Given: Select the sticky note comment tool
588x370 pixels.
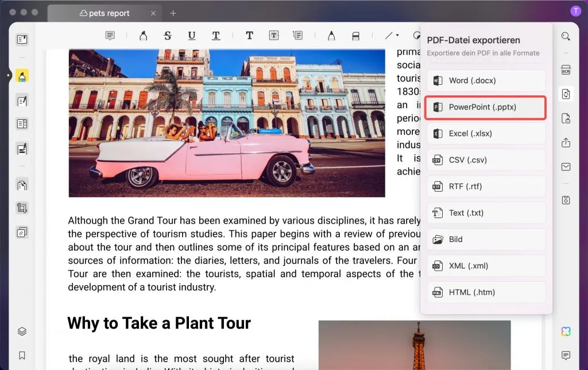Looking at the screenshot, I should [x=110, y=36].
